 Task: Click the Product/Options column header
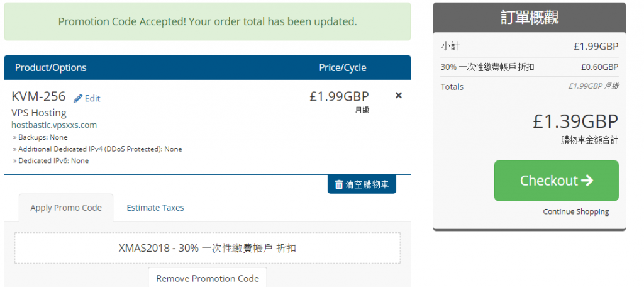tap(51, 67)
